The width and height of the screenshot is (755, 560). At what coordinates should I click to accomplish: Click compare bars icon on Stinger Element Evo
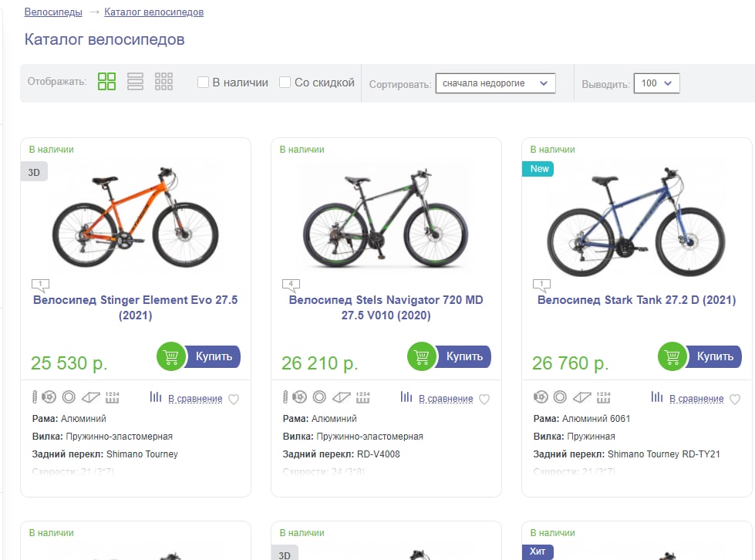[x=156, y=396]
